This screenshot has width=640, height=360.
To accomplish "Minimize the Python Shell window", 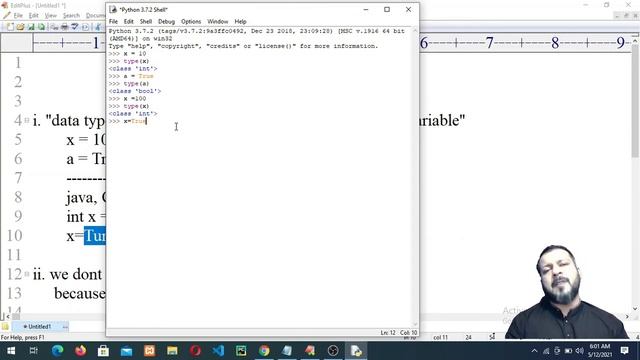I will click(366, 9).
